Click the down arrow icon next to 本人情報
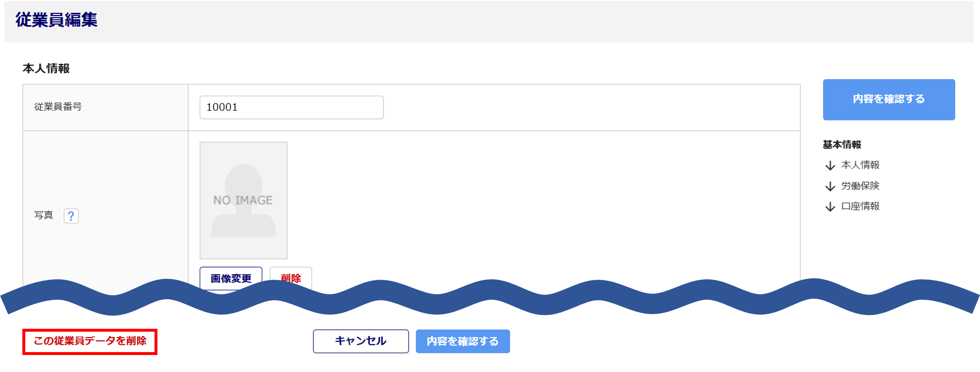This screenshot has width=980, height=372. [830, 166]
